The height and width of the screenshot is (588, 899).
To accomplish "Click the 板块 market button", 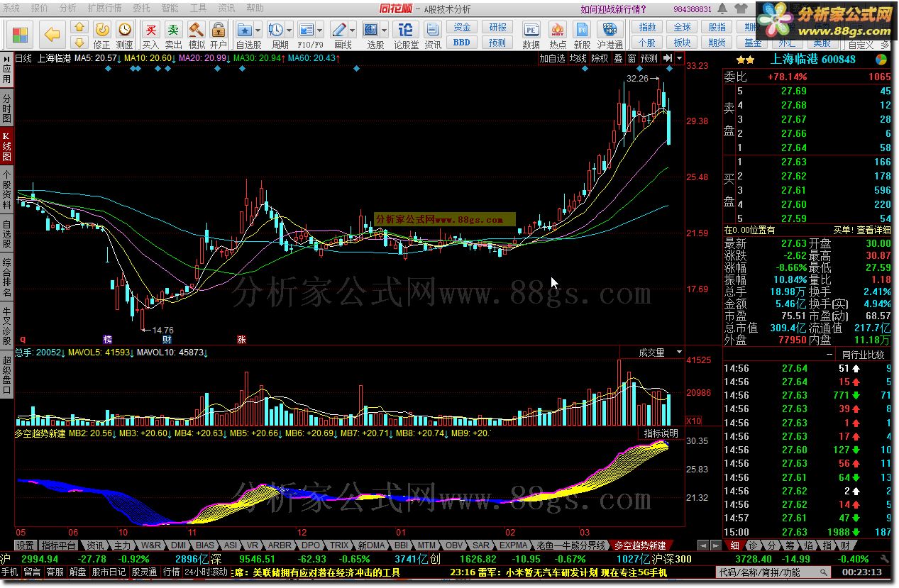I will 682,42.
